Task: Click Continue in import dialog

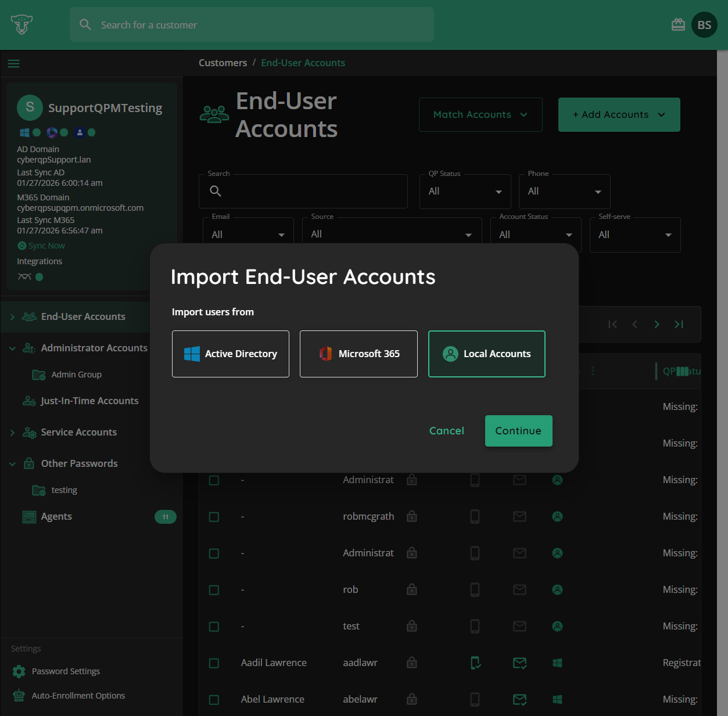Action: tap(518, 431)
